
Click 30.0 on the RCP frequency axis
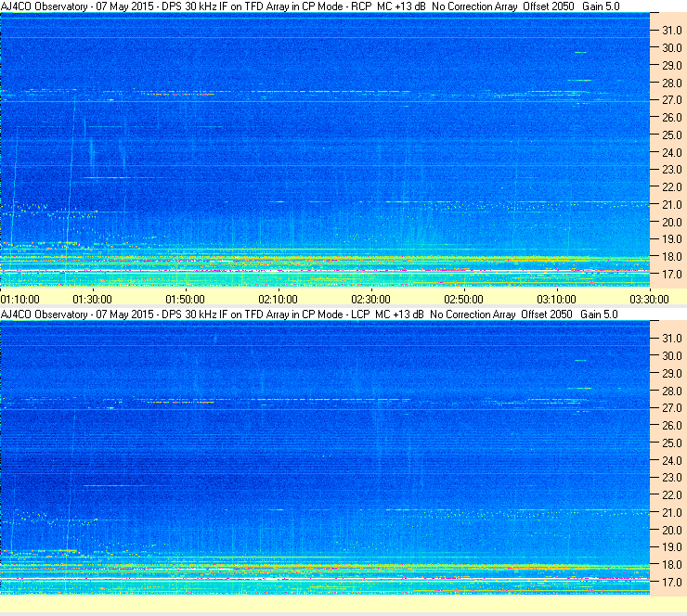(672, 47)
